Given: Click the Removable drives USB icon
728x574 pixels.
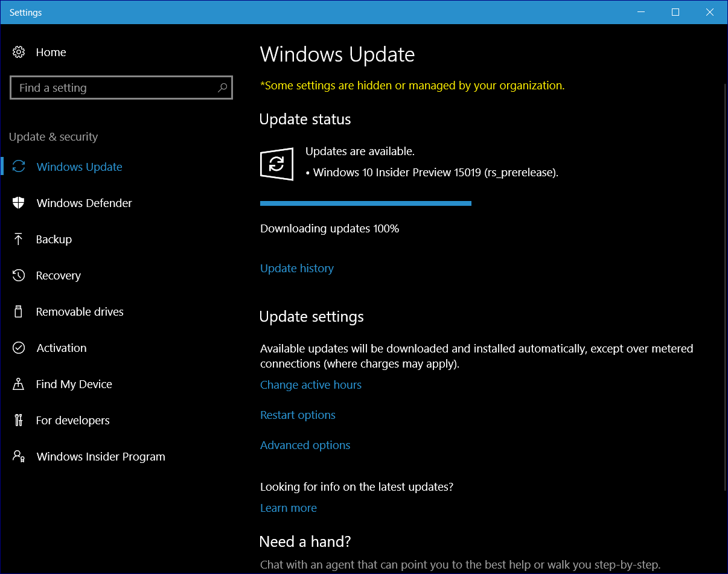Looking at the screenshot, I should (19, 312).
